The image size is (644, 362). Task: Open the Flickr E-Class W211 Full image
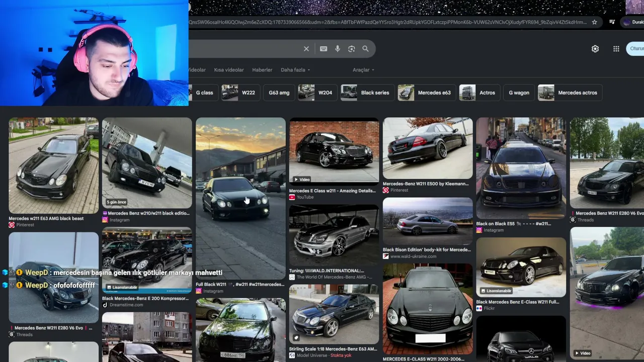[521, 267]
